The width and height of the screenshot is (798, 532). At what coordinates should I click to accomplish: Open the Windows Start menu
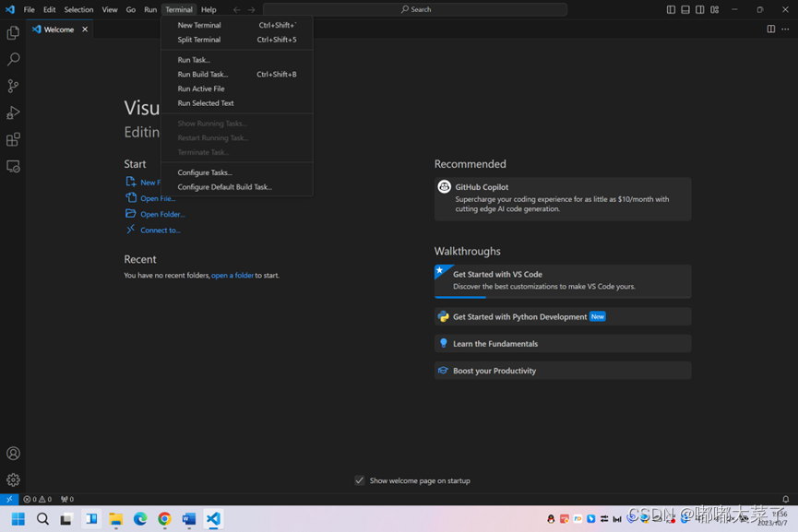click(18, 519)
